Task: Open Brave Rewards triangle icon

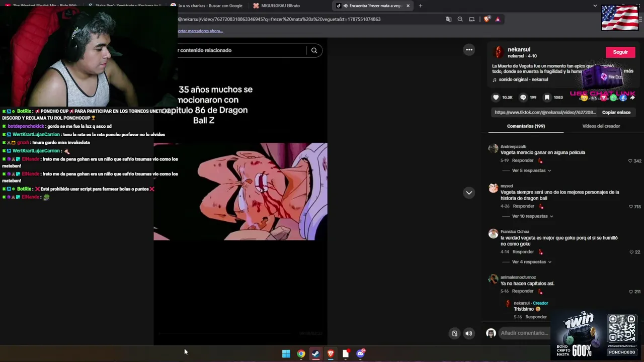Action: [x=498, y=19]
